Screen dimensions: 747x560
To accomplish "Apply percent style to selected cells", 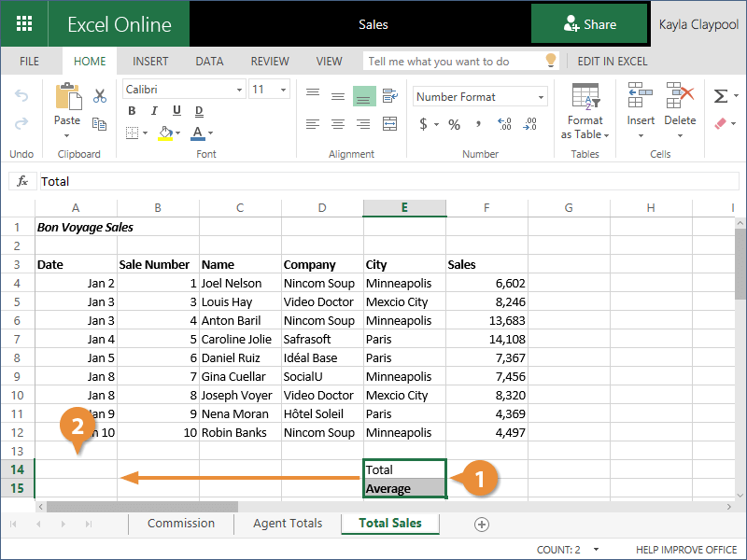I will pyautogui.click(x=454, y=124).
